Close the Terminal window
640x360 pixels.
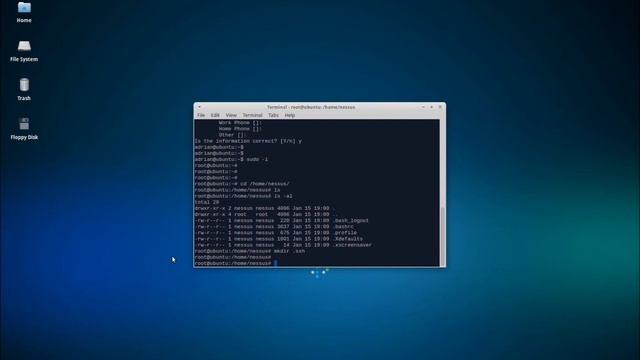[440, 107]
